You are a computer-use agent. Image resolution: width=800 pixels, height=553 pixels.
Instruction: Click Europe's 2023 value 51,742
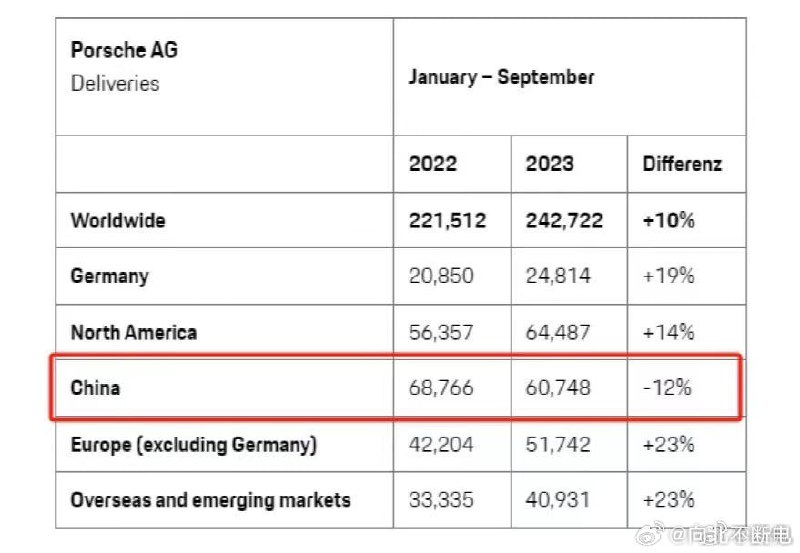[x=558, y=444]
